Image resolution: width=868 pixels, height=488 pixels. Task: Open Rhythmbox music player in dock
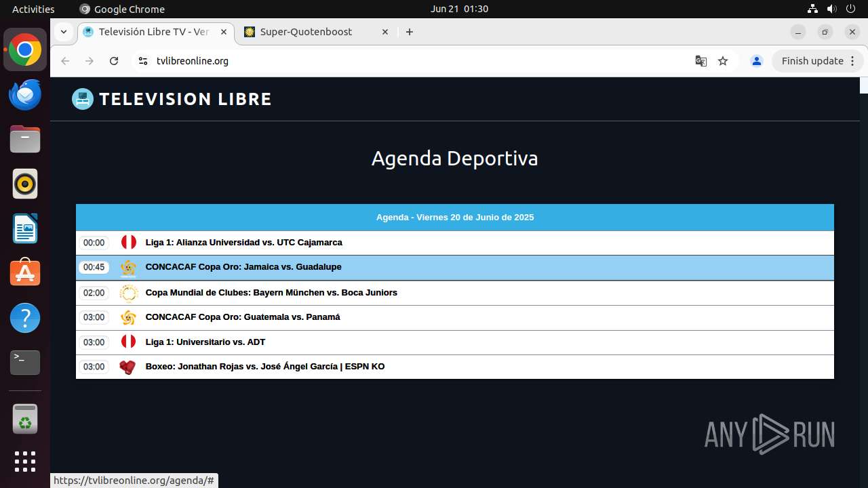point(25,184)
